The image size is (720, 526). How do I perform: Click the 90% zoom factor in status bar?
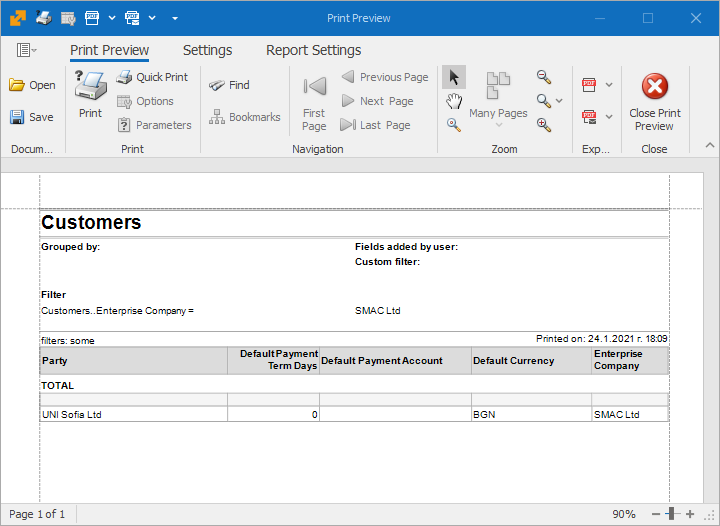coord(624,514)
